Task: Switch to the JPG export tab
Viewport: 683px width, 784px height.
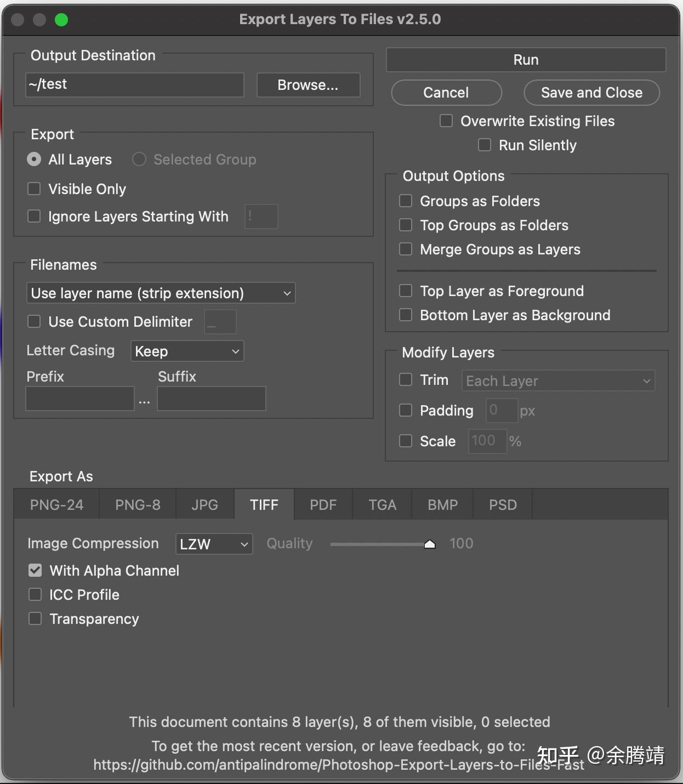Action: coord(205,504)
